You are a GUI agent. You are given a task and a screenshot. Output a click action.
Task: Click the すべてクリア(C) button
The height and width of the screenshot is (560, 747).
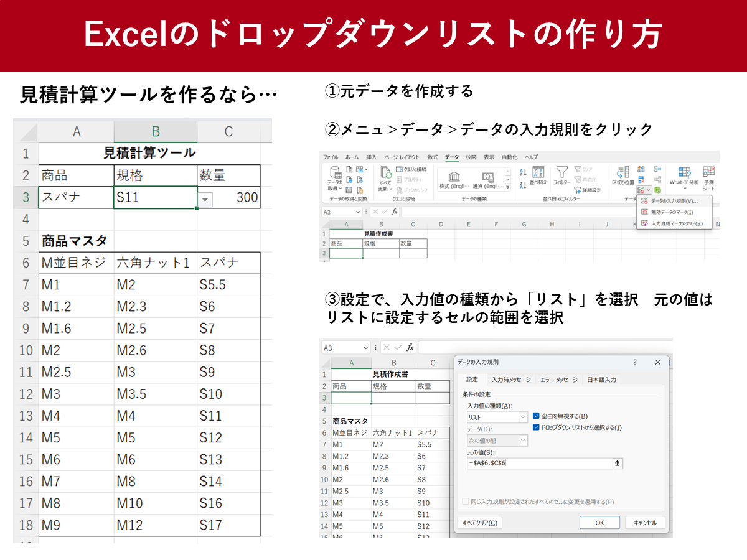pos(479,523)
